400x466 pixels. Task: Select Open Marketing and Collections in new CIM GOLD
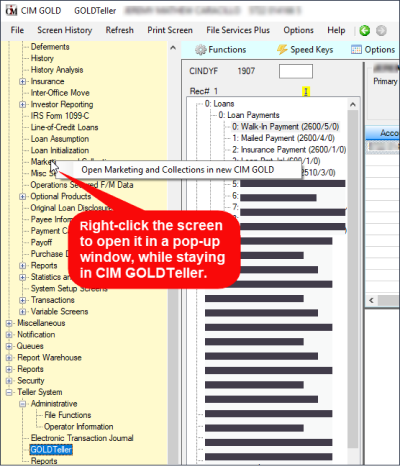[178, 170]
